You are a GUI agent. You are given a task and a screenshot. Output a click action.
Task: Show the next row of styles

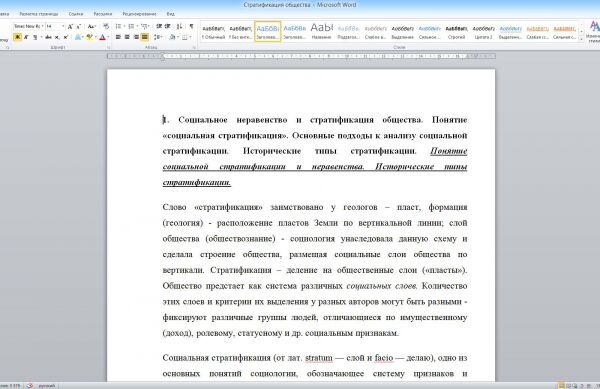pyautogui.click(x=582, y=31)
